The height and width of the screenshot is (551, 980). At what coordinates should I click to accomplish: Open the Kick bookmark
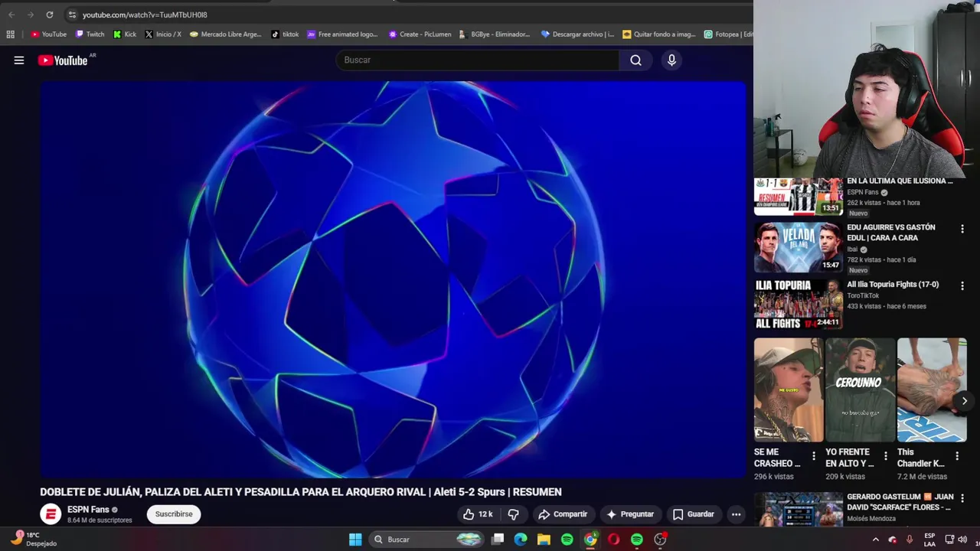click(x=125, y=34)
